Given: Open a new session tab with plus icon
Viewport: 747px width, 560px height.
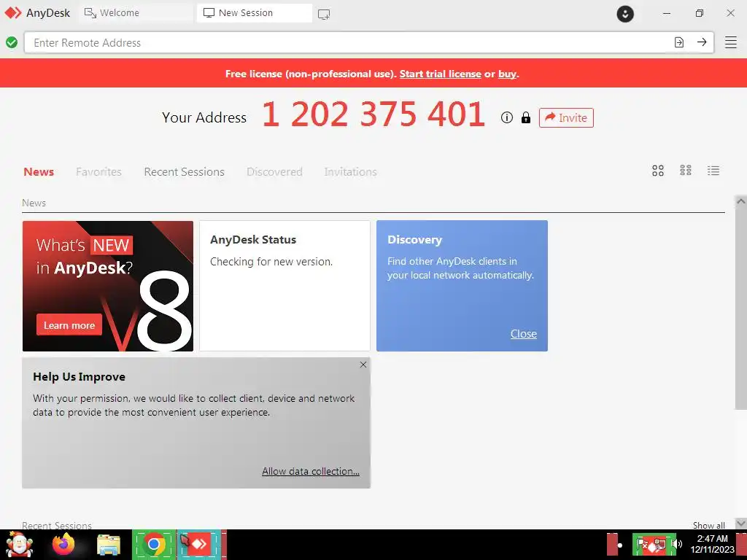Looking at the screenshot, I should click(324, 14).
